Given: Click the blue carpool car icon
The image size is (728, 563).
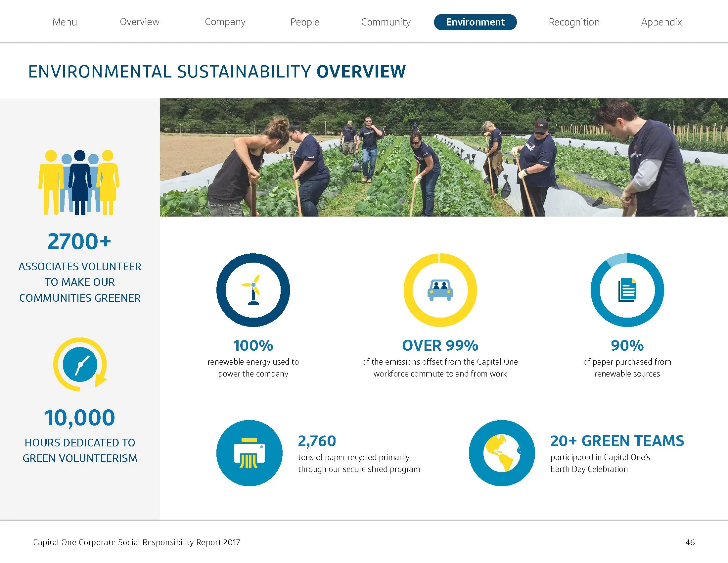Looking at the screenshot, I should tap(440, 290).
